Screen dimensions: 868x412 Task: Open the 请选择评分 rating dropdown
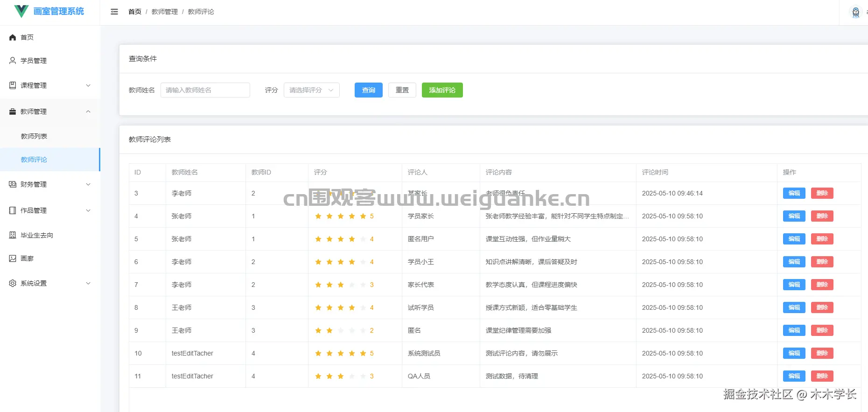tap(312, 90)
